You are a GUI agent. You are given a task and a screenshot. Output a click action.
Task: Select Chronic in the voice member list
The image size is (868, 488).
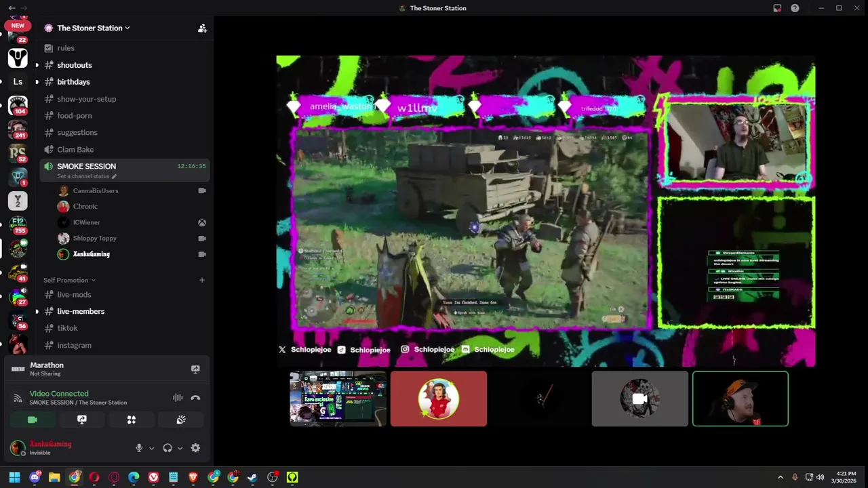click(x=85, y=207)
